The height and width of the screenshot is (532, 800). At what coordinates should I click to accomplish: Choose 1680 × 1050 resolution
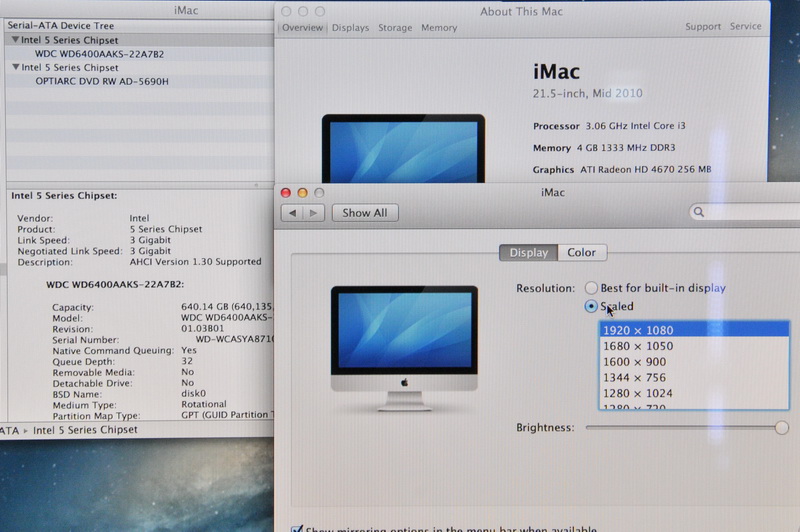694,346
